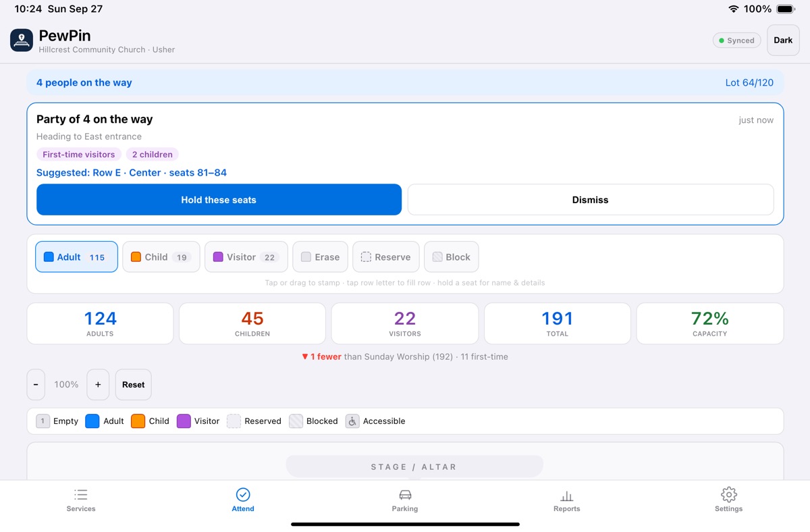Tap the blue Adult legend swatch
The height and width of the screenshot is (532, 810).
pyautogui.click(x=92, y=421)
